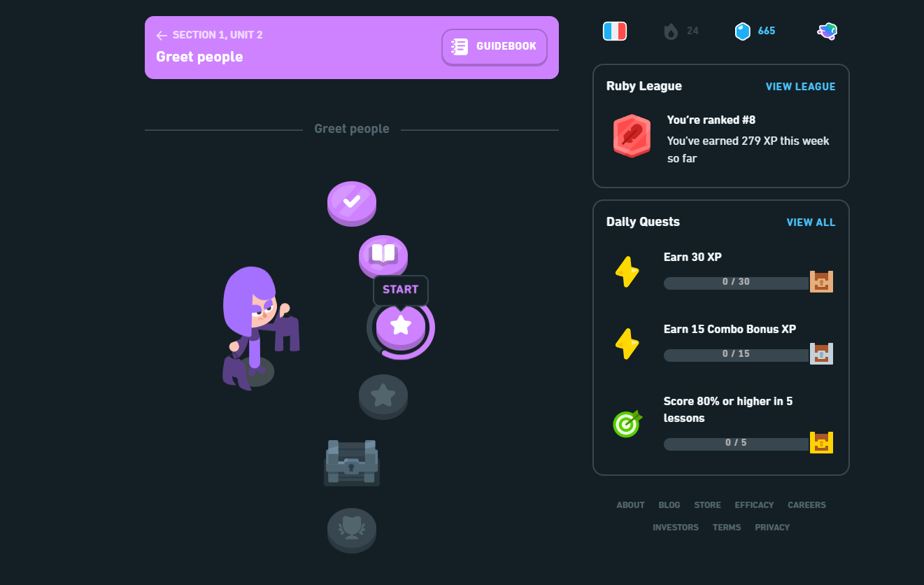Open the Guidebook
The height and width of the screenshot is (585, 924).
[495, 47]
